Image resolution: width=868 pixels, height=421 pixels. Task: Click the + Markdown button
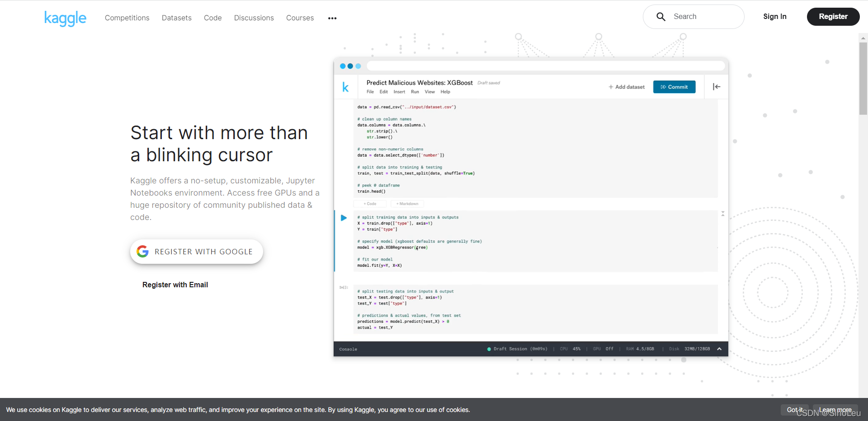(x=407, y=204)
